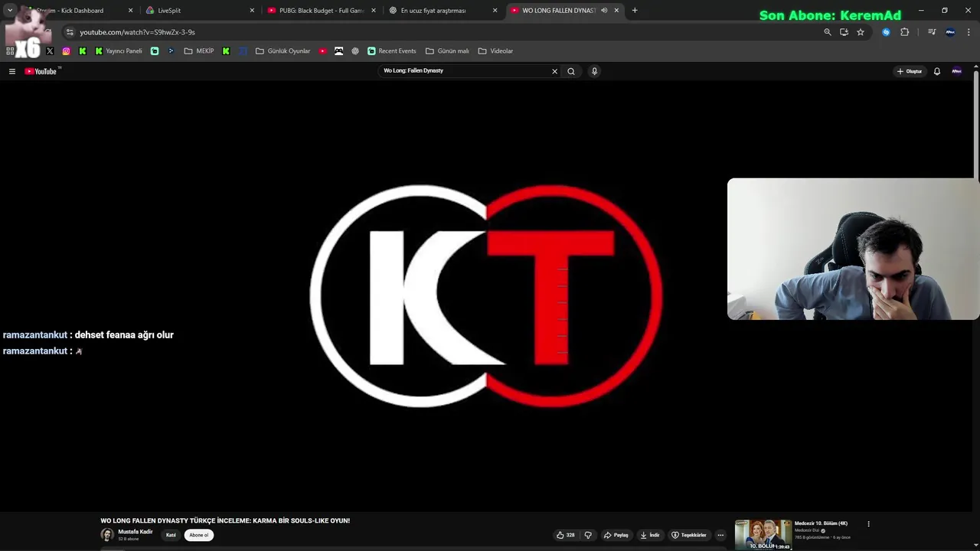This screenshot has width=980, height=551.
Task: Open Mustafa Kadir channel avatar
Action: point(107,535)
